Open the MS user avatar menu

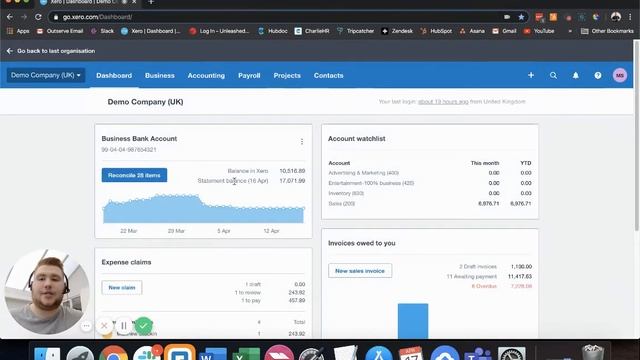pos(620,75)
